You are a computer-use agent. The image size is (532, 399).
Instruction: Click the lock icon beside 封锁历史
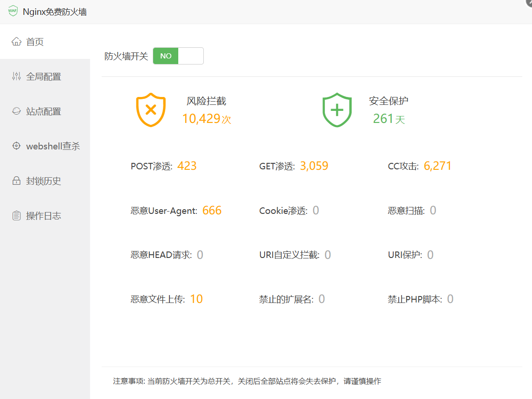point(17,181)
